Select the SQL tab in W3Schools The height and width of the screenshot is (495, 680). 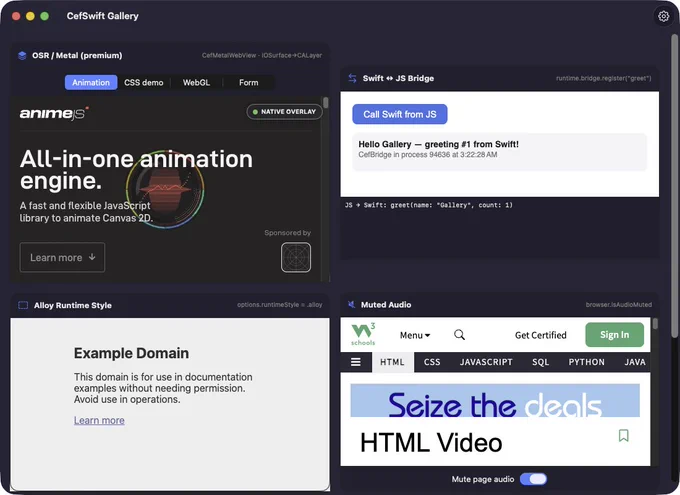click(540, 362)
